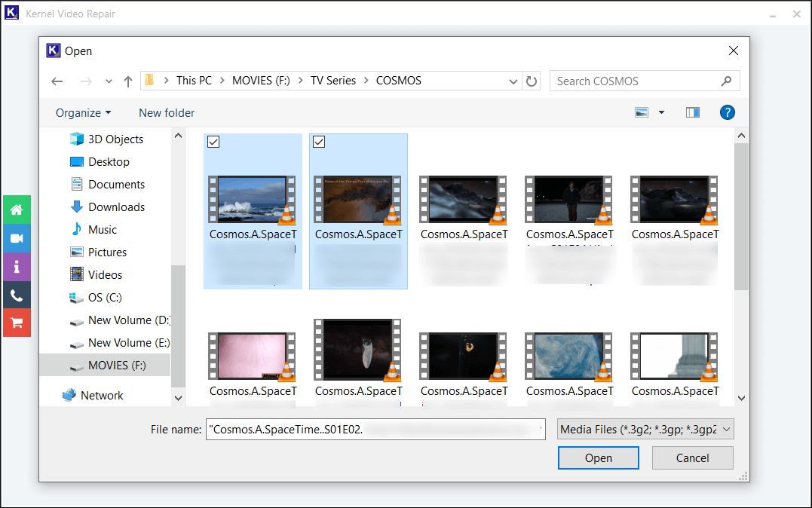Expand the chevron after TV Series
Viewport: 812px width, 508px height.
pos(366,80)
